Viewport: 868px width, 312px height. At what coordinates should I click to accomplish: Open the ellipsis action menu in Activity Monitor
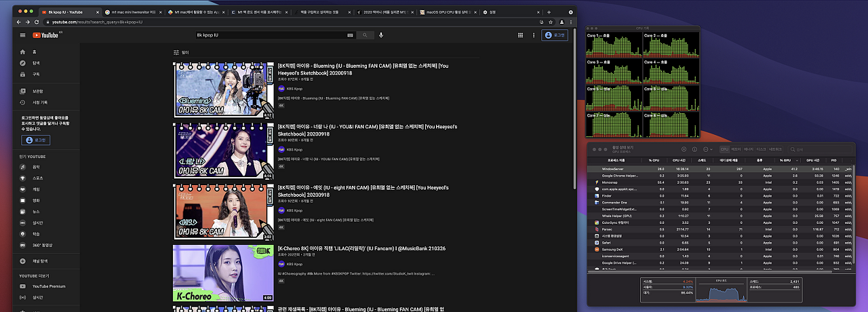[707, 149]
